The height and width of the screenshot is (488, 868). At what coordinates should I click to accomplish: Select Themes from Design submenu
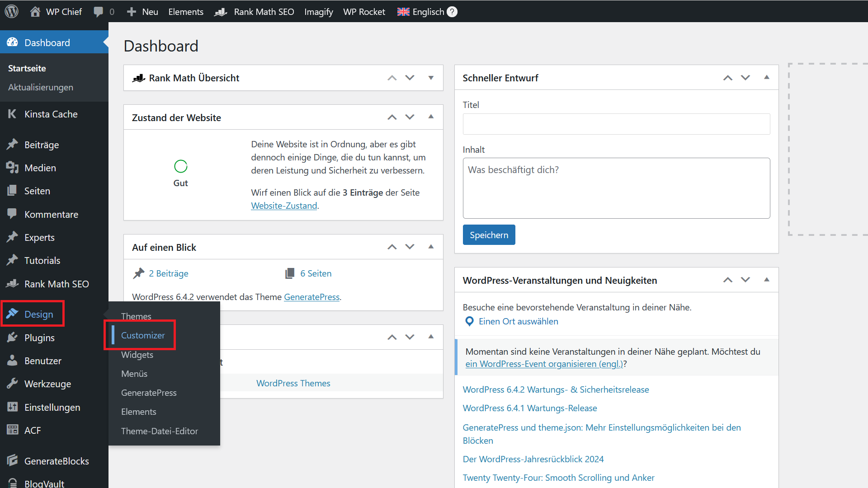click(135, 316)
